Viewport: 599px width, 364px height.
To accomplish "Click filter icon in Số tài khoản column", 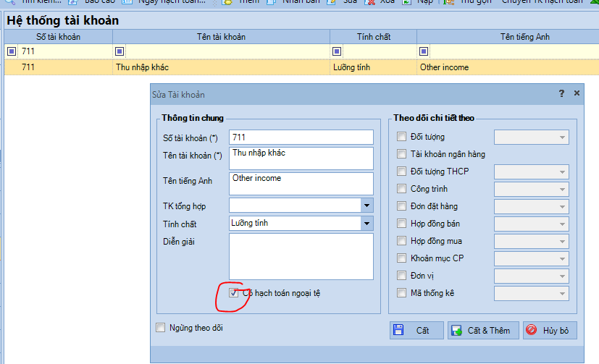I will pos(12,51).
